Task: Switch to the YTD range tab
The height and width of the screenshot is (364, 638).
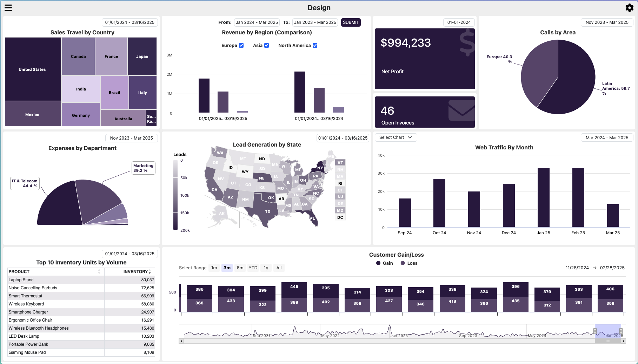Action: (x=253, y=268)
